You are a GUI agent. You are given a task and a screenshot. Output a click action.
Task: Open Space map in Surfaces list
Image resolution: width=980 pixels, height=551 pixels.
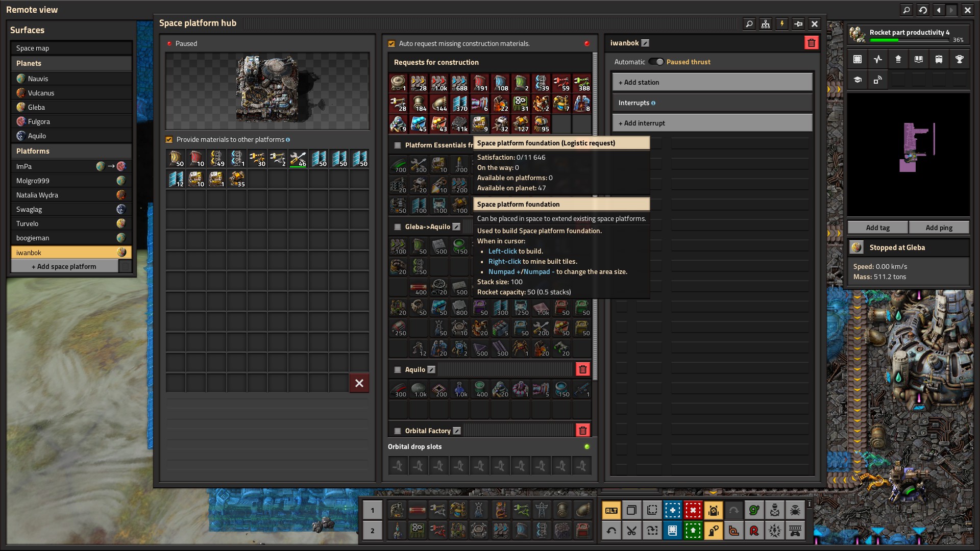pos(71,48)
